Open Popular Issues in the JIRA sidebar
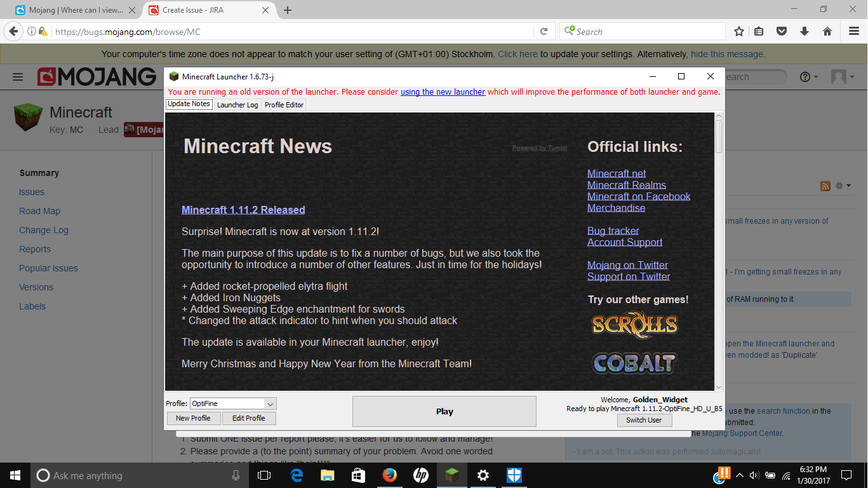The width and height of the screenshot is (868, 488). click(48, 268)
